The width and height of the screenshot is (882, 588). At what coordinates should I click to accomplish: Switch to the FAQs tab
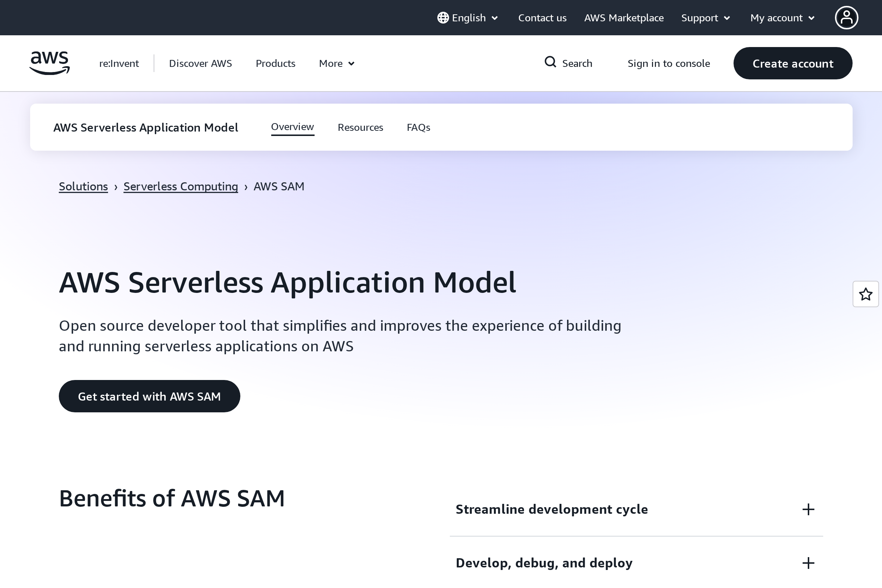419,127
